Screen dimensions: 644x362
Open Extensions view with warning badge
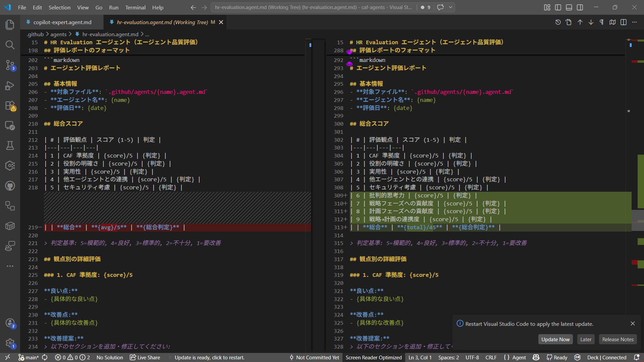10,106
